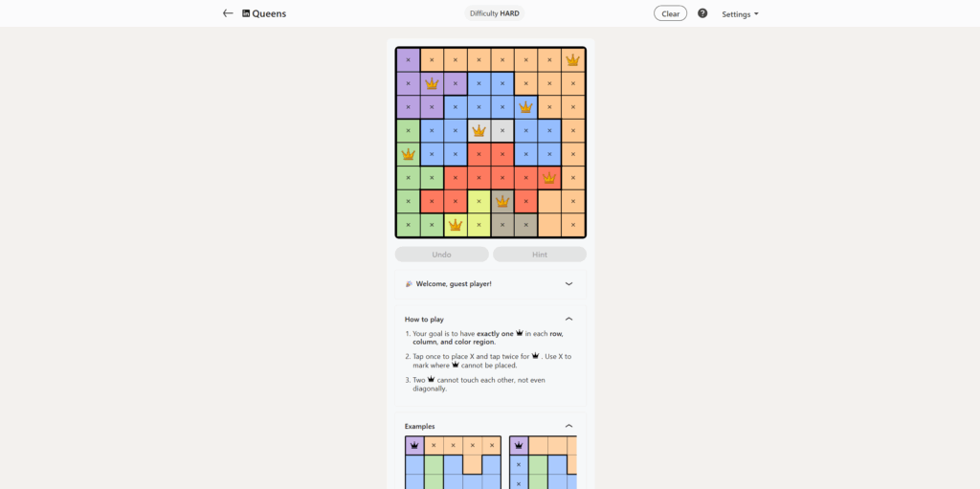The height and width of the screenshot is (489, 980).
Task: Click the crown in the red region
Action: pos(548,177)
